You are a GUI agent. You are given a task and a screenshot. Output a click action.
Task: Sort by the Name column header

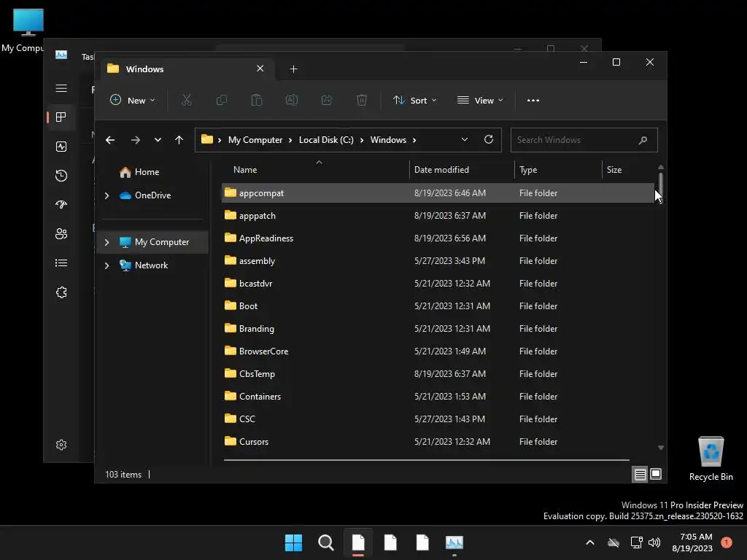coord(315,170)
